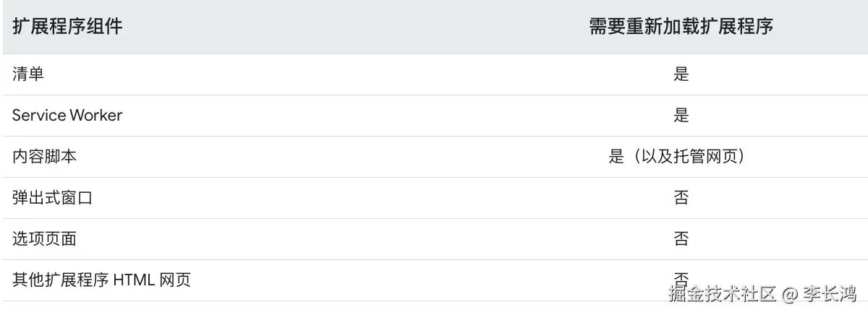Select the 弹出式窗口 cell

52,197
